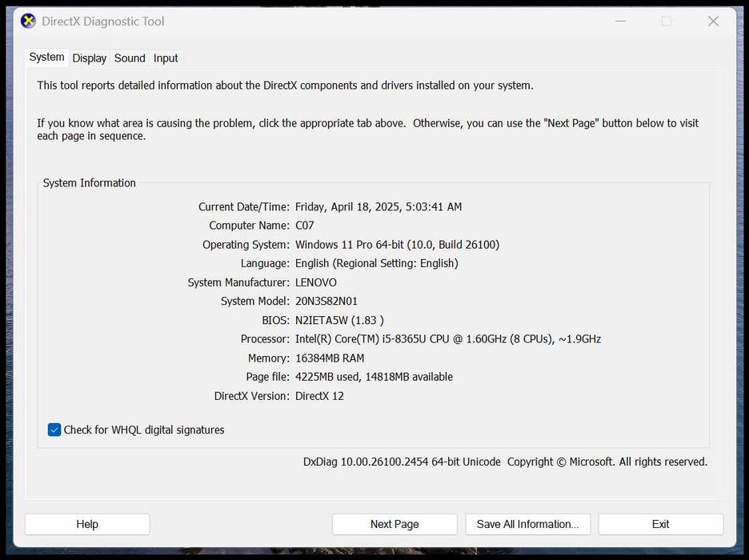Go to the Next Page

coord(395,524)
